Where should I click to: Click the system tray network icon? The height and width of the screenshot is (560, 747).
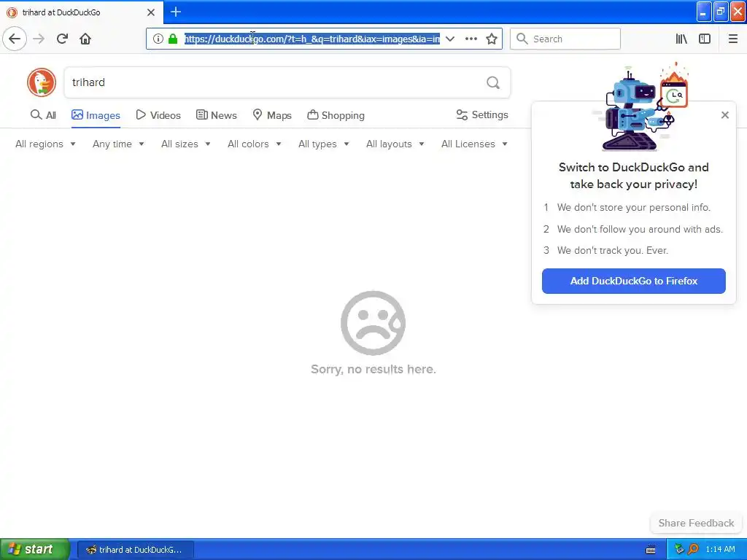coord(679,549)
